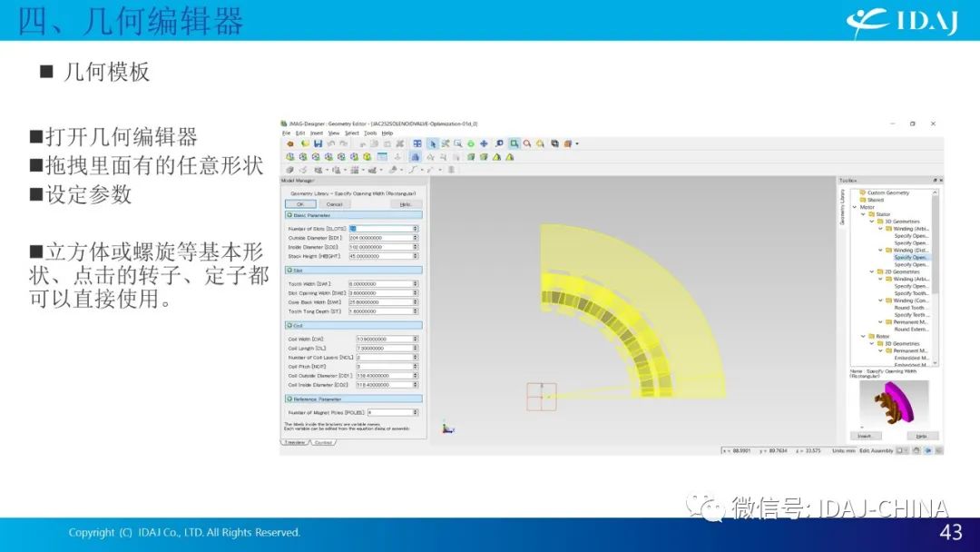Open the Edit menu

[300, 133]
